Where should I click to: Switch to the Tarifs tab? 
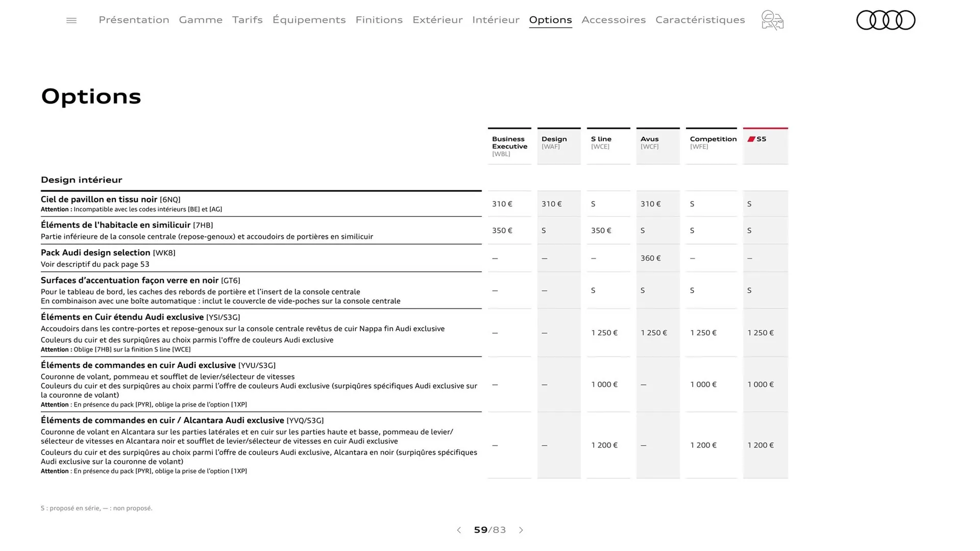[x=248, y=20]
